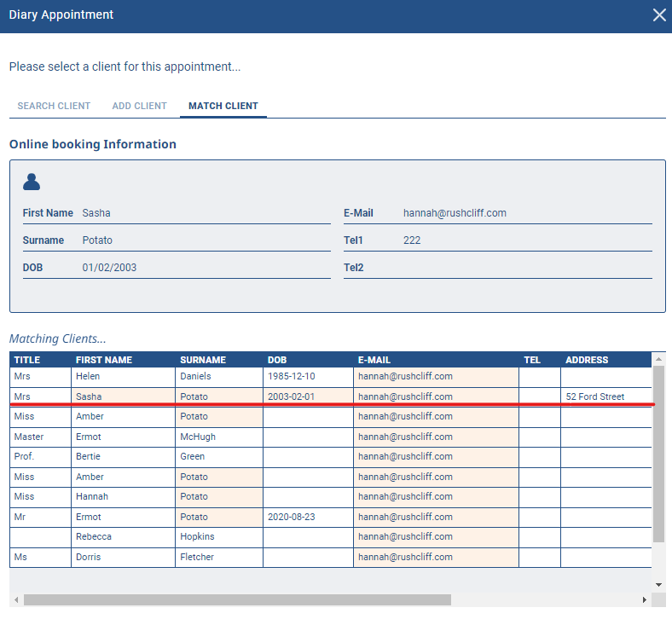Open the Add Client tab

pyautogui.click(x=139, y=106)
